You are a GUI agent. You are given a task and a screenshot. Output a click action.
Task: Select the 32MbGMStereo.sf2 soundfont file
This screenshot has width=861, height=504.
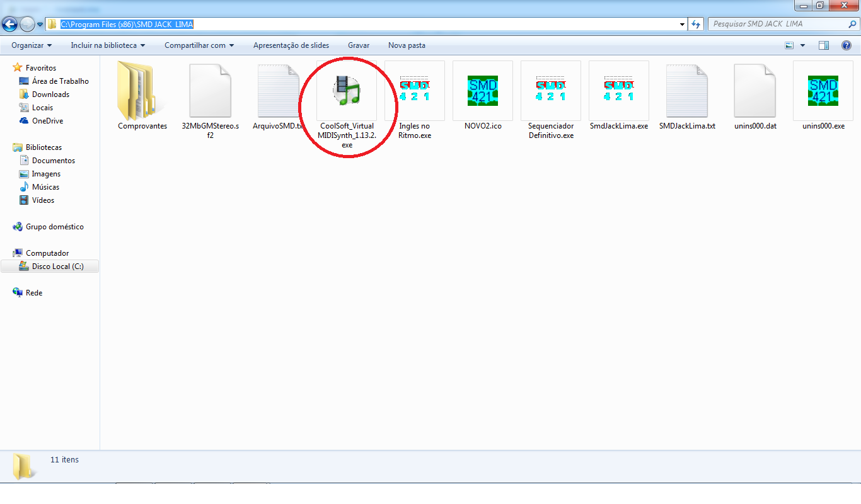211,91
